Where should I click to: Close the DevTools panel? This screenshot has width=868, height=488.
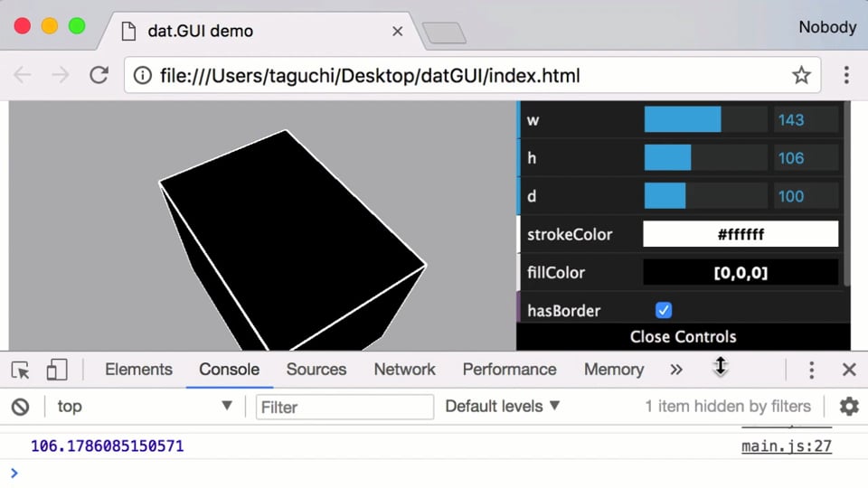click(x=849, y=370)
